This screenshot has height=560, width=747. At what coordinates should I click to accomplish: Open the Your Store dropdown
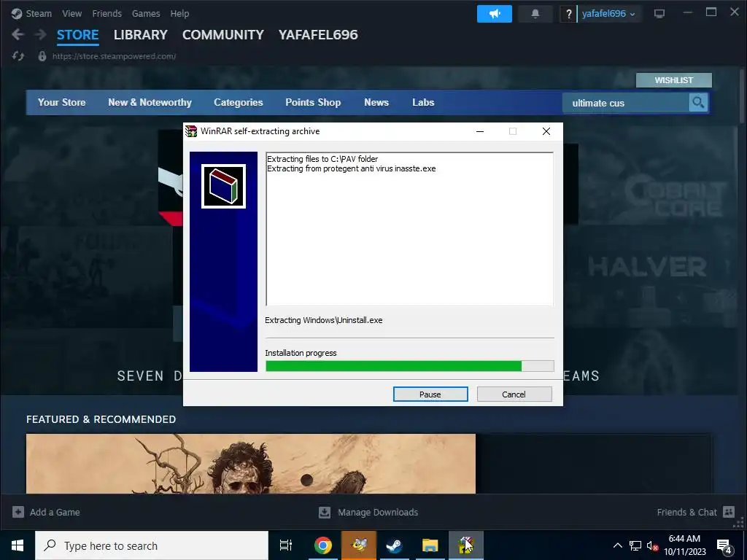pyautogui.click(x=62, y=102)
